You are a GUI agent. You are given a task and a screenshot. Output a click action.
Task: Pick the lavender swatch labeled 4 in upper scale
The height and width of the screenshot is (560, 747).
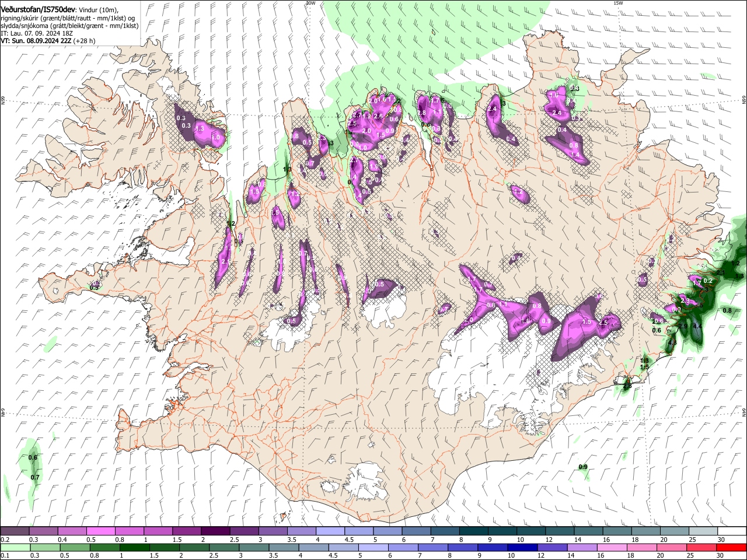(x=330, y=531)
